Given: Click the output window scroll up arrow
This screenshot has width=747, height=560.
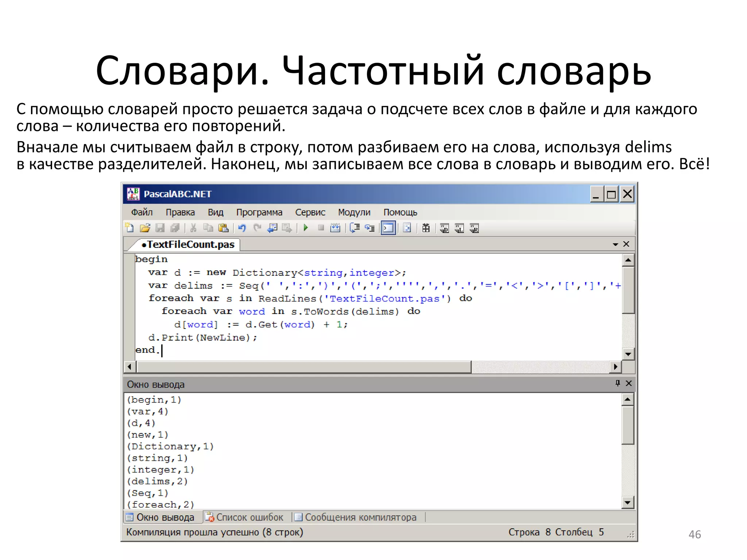Looking at the screenshot, I should (x=628, y=400).
